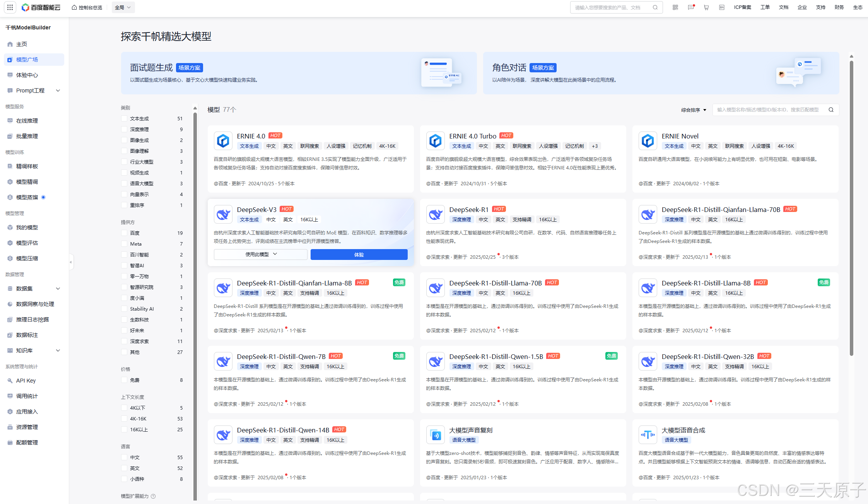Check the 百度 provider filter
Screen dimensions: 868x504
coord(124,233)
